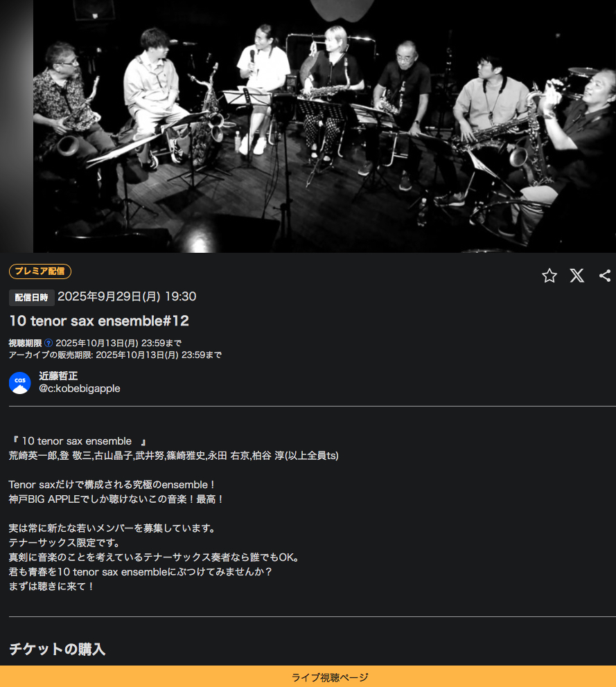Screen dimensions: 616x687
Task: Visit the @c:kobebigapple channel handle
Action: [x=80, y=389]
